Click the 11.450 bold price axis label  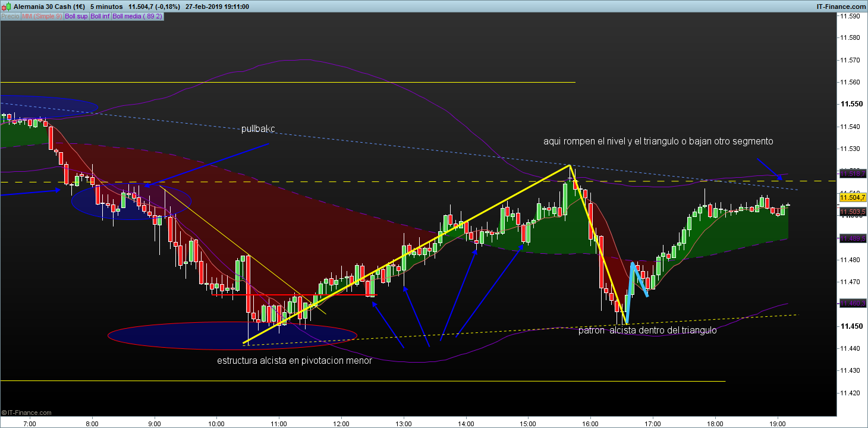pos(851,326)
